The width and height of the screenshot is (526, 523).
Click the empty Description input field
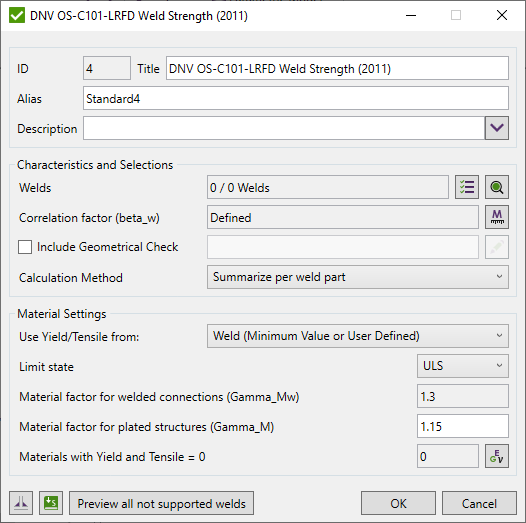(x=284, y=128)
